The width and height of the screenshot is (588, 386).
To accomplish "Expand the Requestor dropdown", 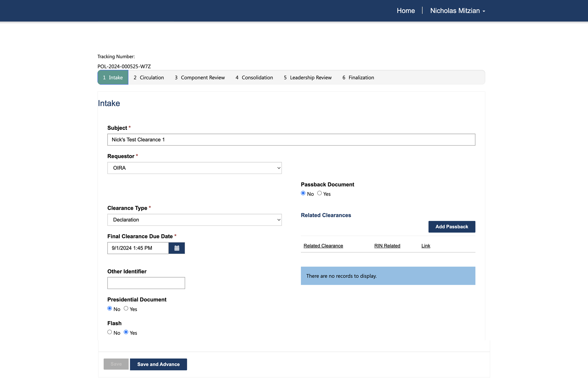I will [195, 168].
